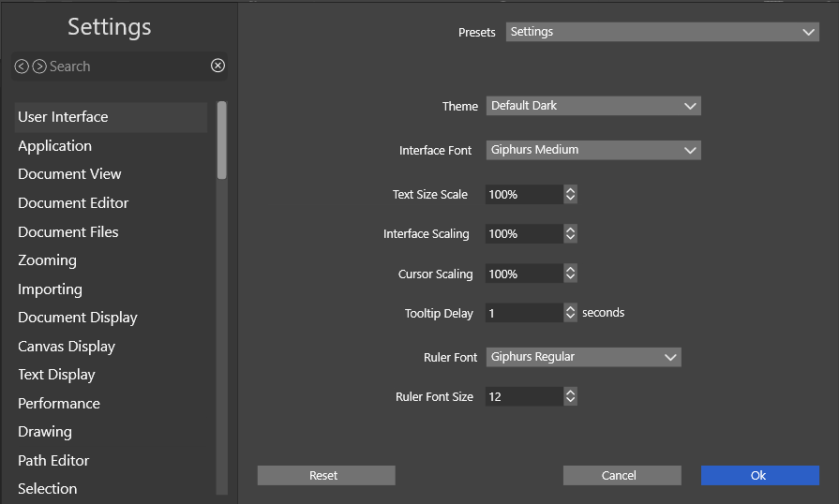Open the Presets dropdown
This screenshot has height=504, width=839.
click(x=663, y=32)
